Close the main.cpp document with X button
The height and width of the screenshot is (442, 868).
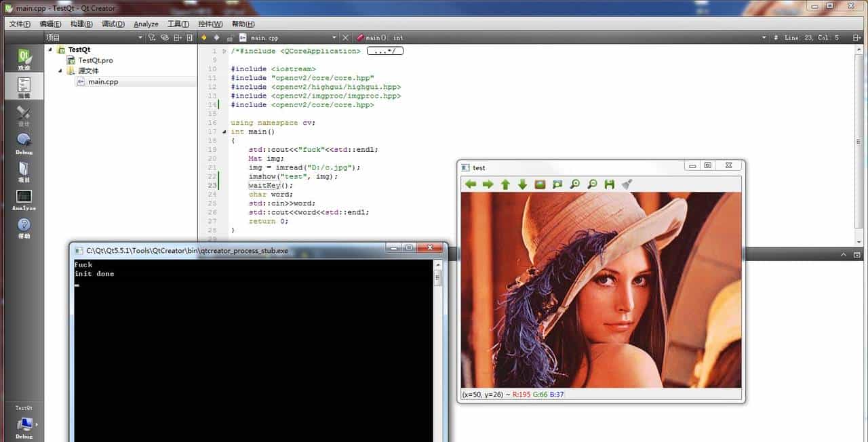[x=345, y=38]
